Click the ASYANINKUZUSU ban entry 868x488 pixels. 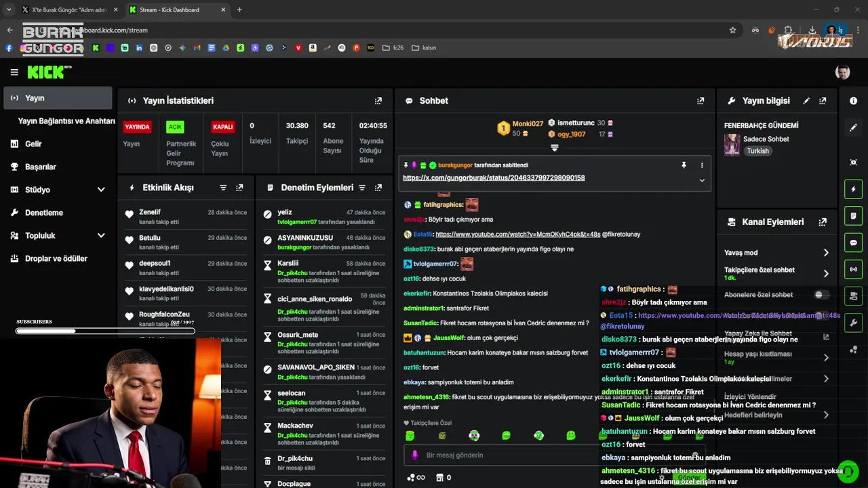coord(325,242)
